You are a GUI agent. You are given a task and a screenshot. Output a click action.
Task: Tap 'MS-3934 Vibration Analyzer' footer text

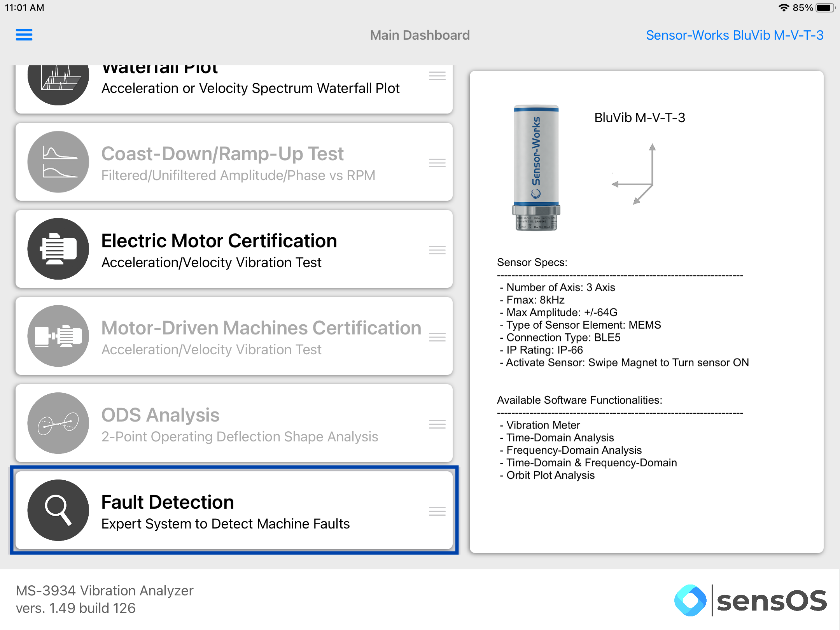105,590
